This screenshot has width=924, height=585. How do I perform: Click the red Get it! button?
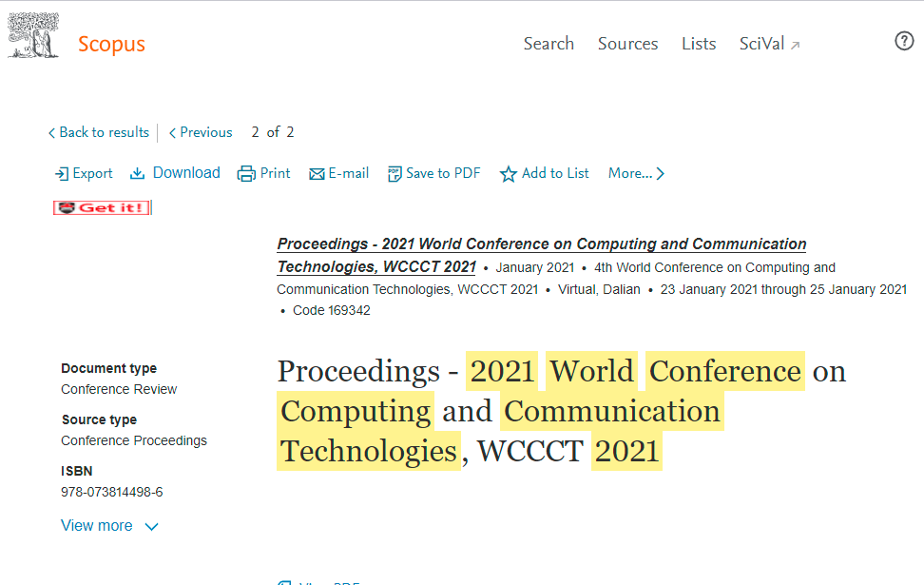tap(102, 207)
